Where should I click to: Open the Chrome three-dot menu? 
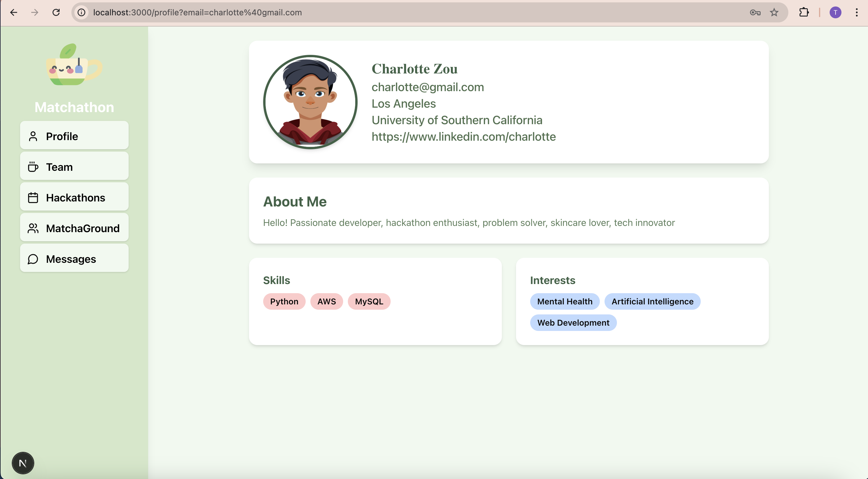click(856, 12)
